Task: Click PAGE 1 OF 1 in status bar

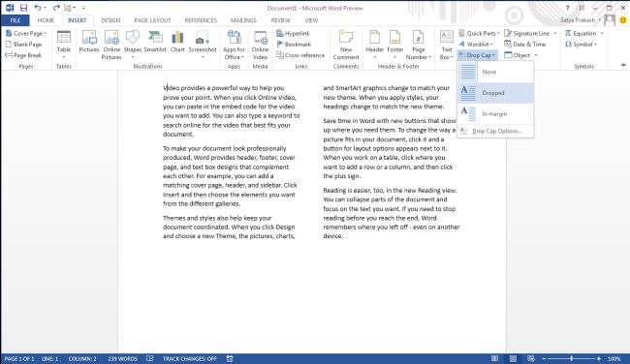Action: tap(18, 359)
